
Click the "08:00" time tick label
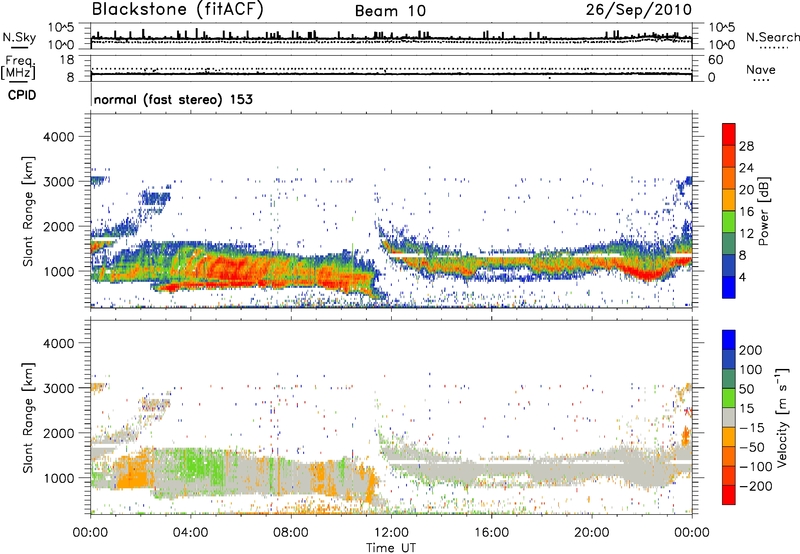pyautogui.click(x=290, y=533)
